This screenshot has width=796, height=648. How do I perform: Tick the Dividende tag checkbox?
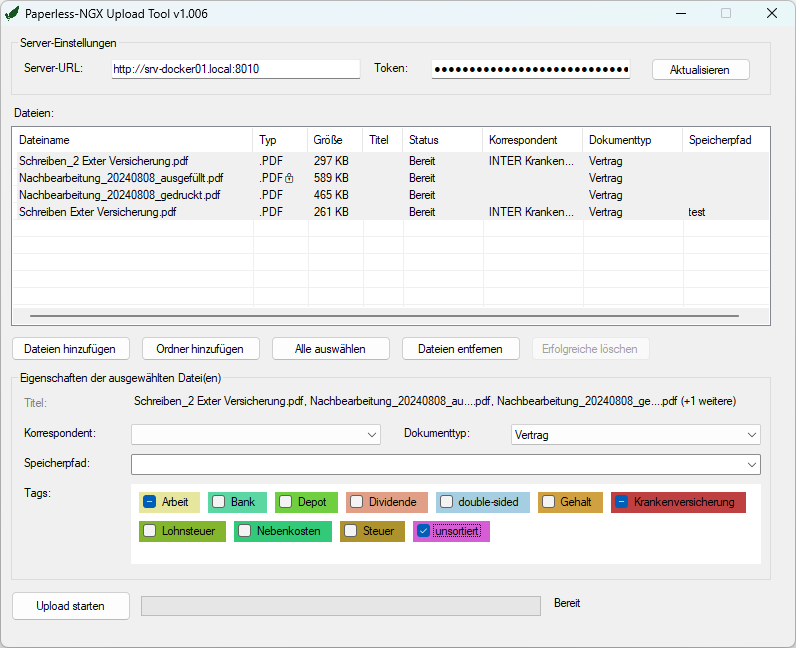tap(356, 502)
